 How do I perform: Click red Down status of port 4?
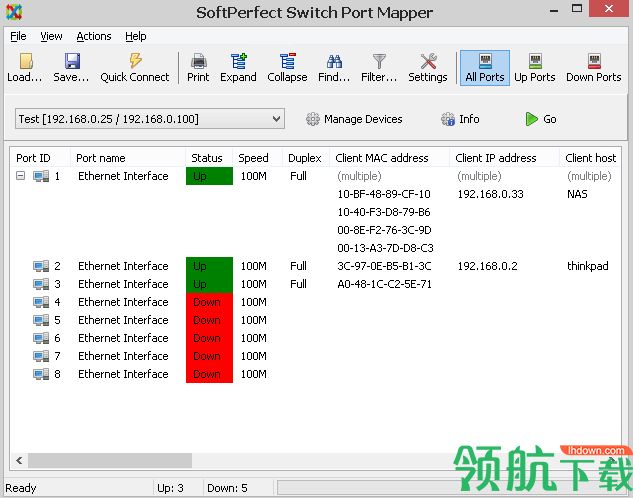pyautogui.click(x=209, y=302)
